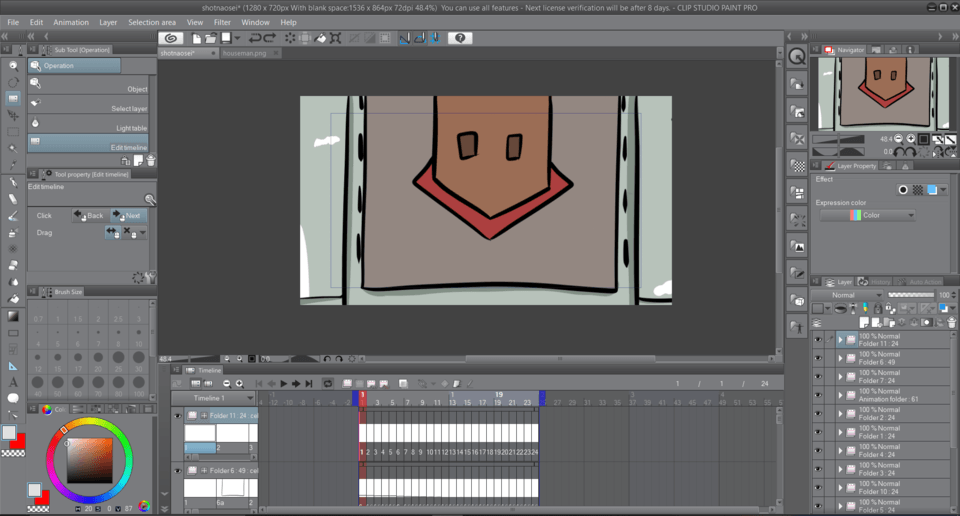Play the animation in timeline

283,384
